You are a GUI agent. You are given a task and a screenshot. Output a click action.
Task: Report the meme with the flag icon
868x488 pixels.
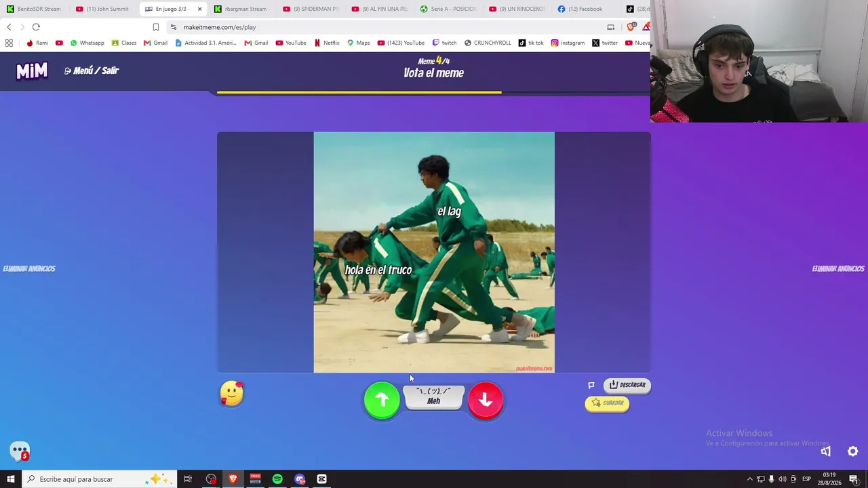point(591,385)
